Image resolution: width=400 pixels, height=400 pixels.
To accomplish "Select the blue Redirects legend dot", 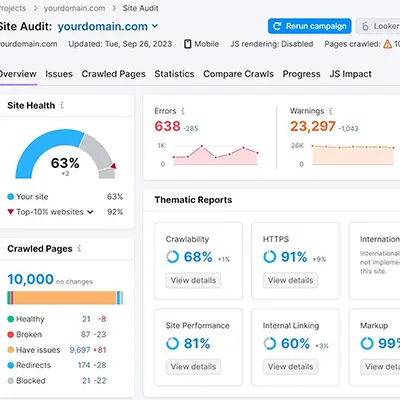I will click(x=11, y=365).
